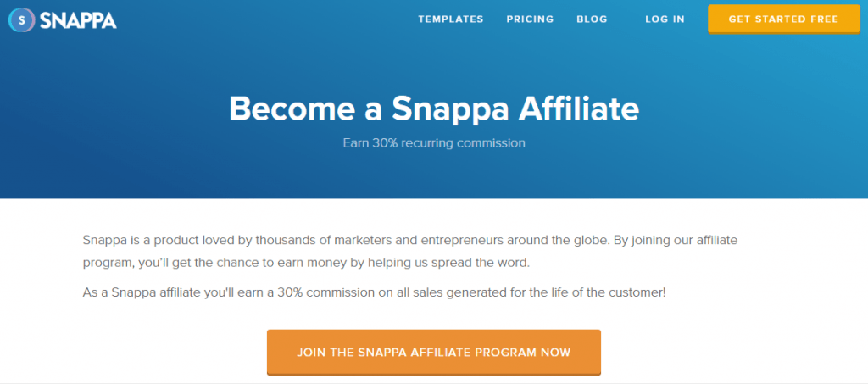Join the Snappa Affiliate Program Now button
This screenshot has height=384, width=868.
click(433, 352)
